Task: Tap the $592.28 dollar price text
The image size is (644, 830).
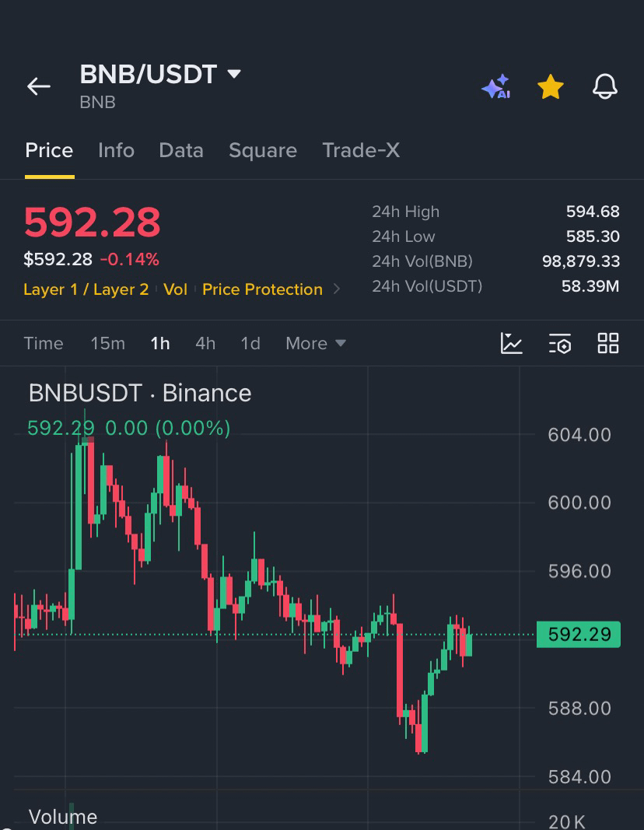Action: pyautogui.click(x=58, y=259)
